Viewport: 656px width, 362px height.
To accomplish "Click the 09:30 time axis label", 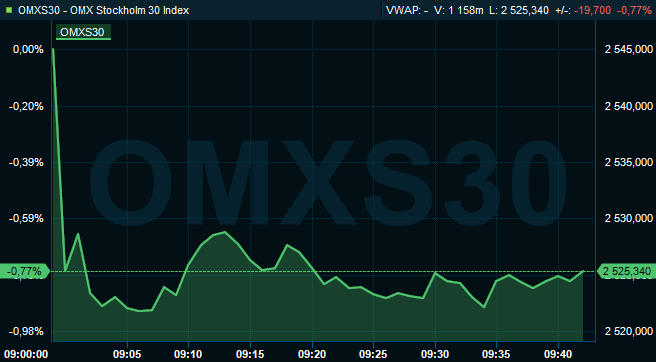I will (435, 354).
